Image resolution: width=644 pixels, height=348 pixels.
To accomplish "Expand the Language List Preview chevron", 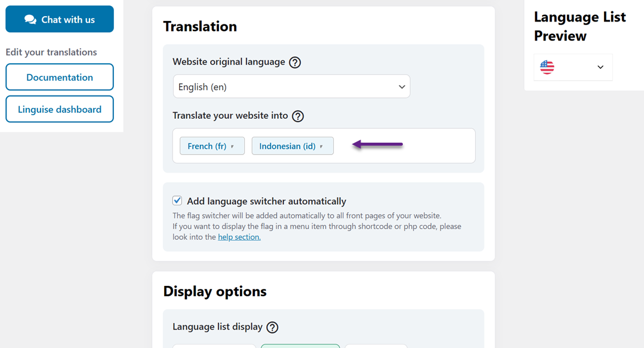I will point(600,67).
